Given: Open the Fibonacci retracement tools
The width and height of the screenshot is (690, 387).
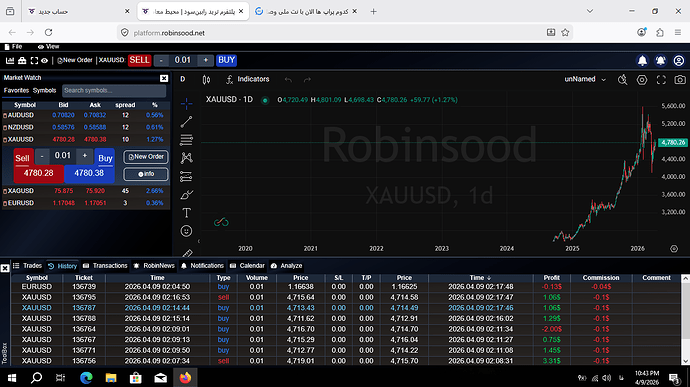Looking at the screenshot, I should 186,140.
